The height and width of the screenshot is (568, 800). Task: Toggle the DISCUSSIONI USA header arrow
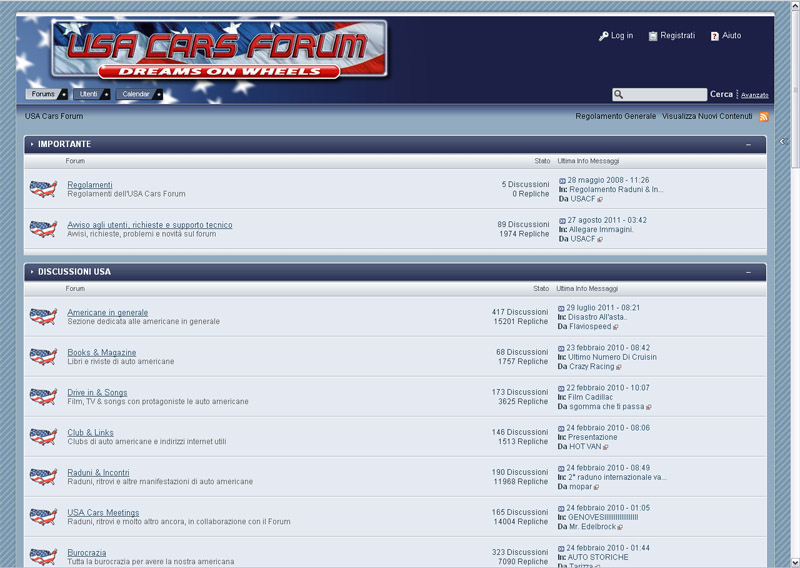click(x=32, y=272)
